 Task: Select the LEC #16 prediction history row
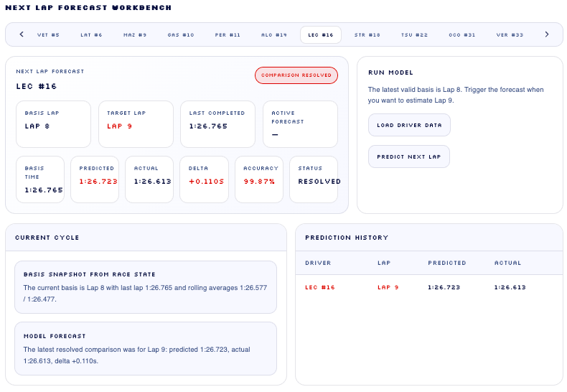click(x=429, y=287)
